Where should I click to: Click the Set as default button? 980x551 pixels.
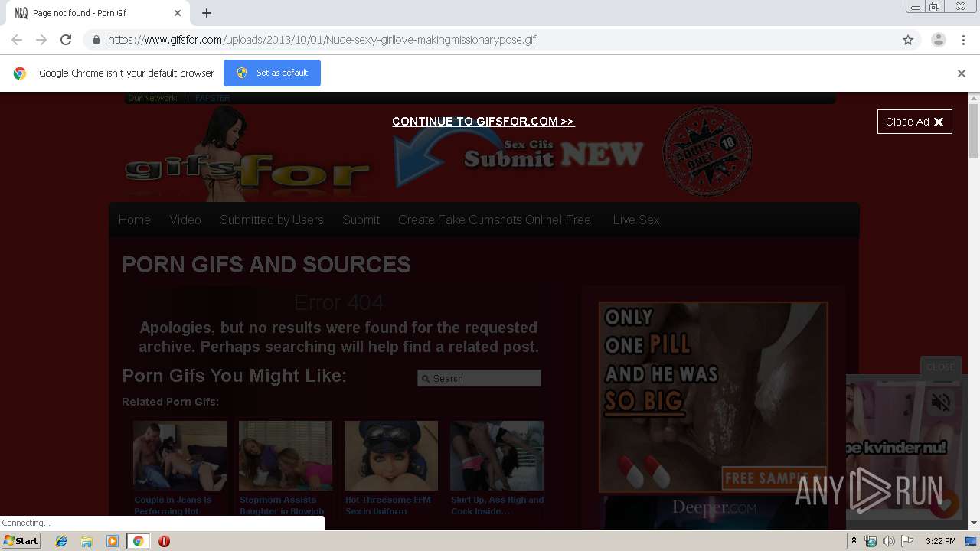point(272,73)
